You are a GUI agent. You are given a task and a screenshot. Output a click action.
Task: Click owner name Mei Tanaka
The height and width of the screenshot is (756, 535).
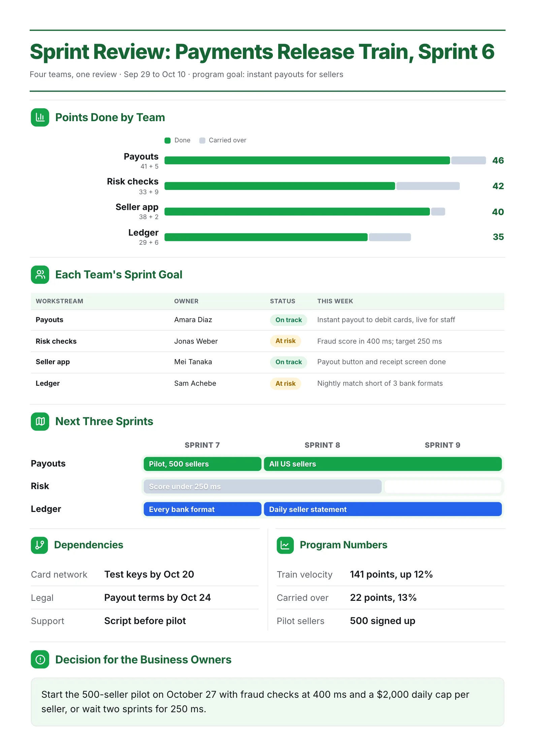coord(193,362)
